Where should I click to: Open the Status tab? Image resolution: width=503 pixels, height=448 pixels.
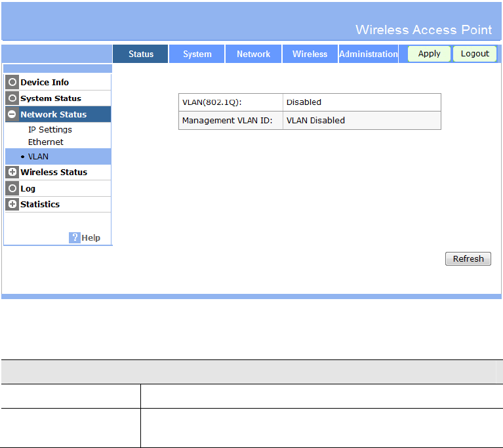[x=140, y=54]
